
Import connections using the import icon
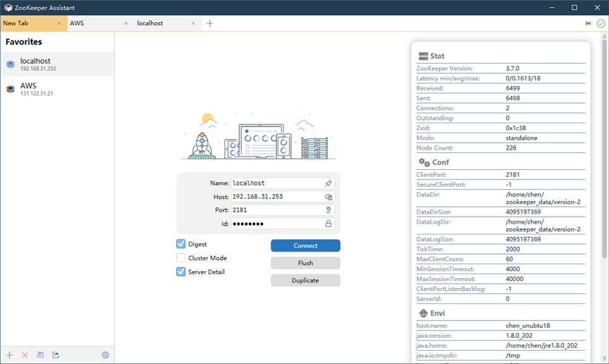tap(40, 355)
